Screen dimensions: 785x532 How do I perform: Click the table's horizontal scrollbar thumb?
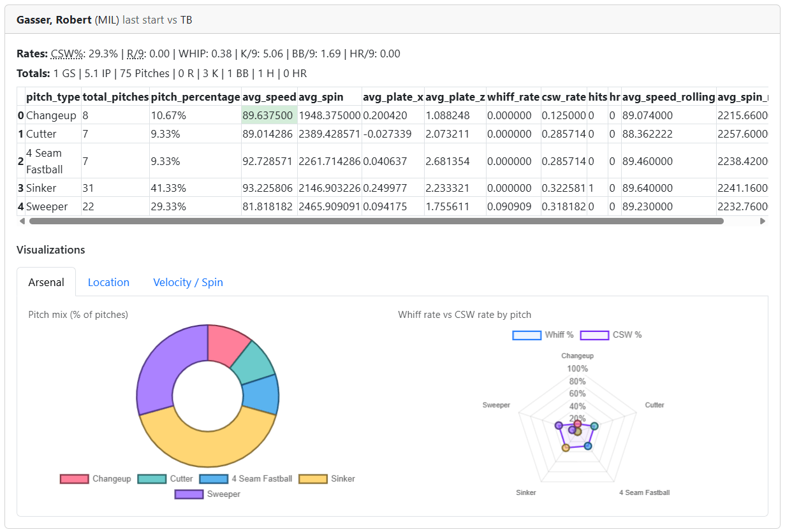pos(376,221)
